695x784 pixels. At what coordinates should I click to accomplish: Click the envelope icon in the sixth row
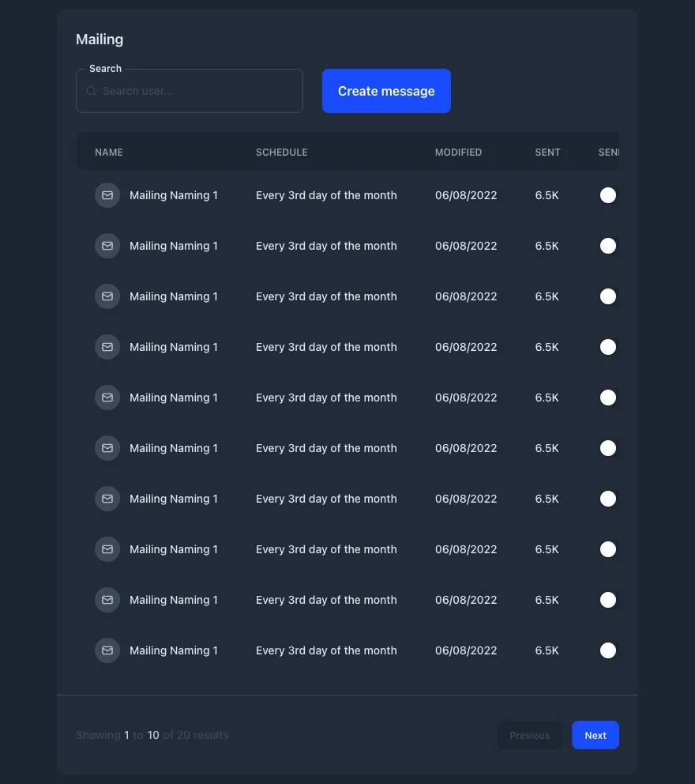click(107, 448)
